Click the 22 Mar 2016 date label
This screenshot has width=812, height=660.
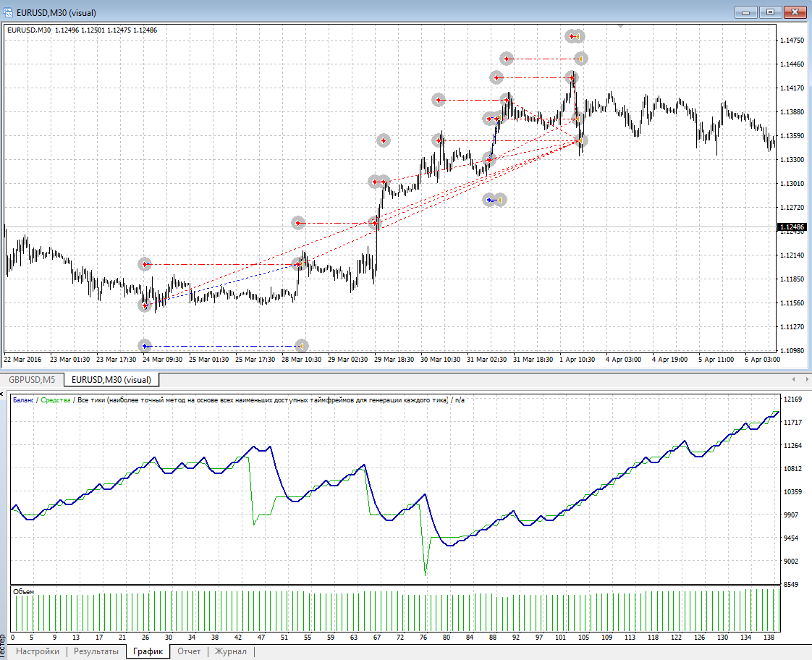22,359
